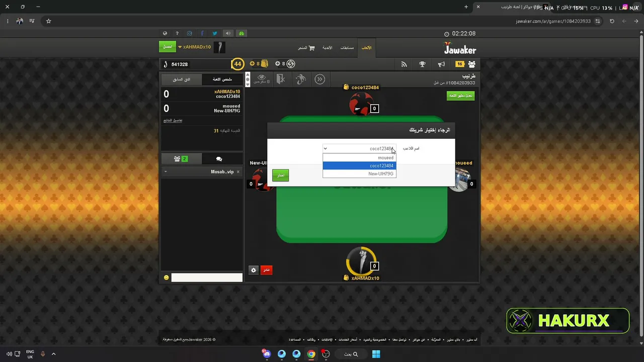
Task: Open the trophy leaderboard icon
Action: [x=423, y=64]
